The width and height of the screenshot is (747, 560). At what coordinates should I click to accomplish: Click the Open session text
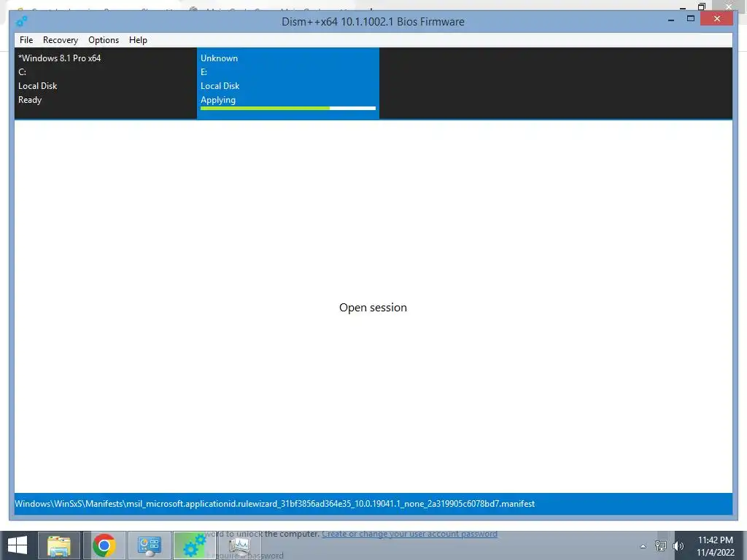(373, 308)
